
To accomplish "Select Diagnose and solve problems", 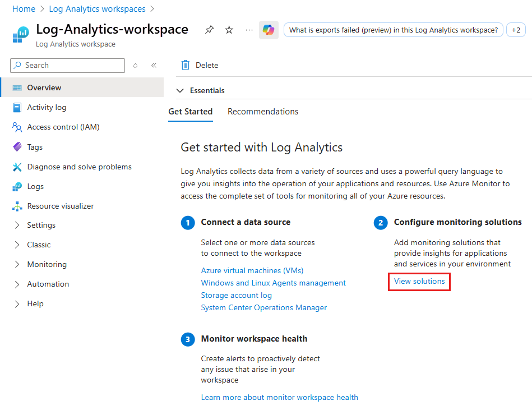I will point(79,167).
